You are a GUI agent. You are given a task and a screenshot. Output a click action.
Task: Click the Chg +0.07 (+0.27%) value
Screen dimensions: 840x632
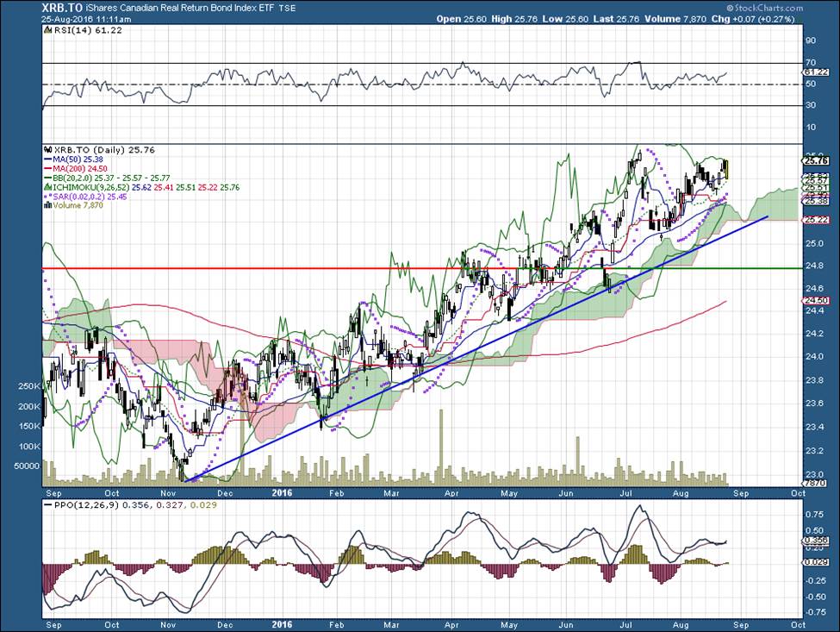pos(753,19)
